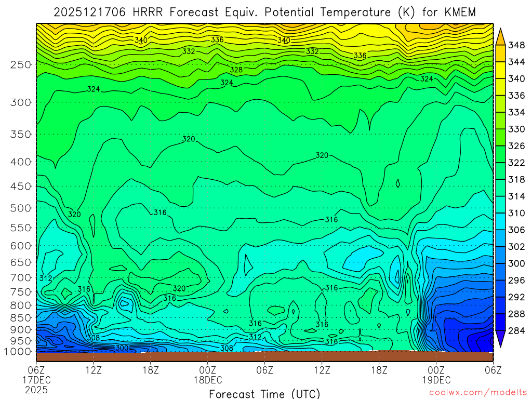The width and height of the screenshot is (532, 399).
Task: Click pressure axis label 650
Action: (21, 262)
